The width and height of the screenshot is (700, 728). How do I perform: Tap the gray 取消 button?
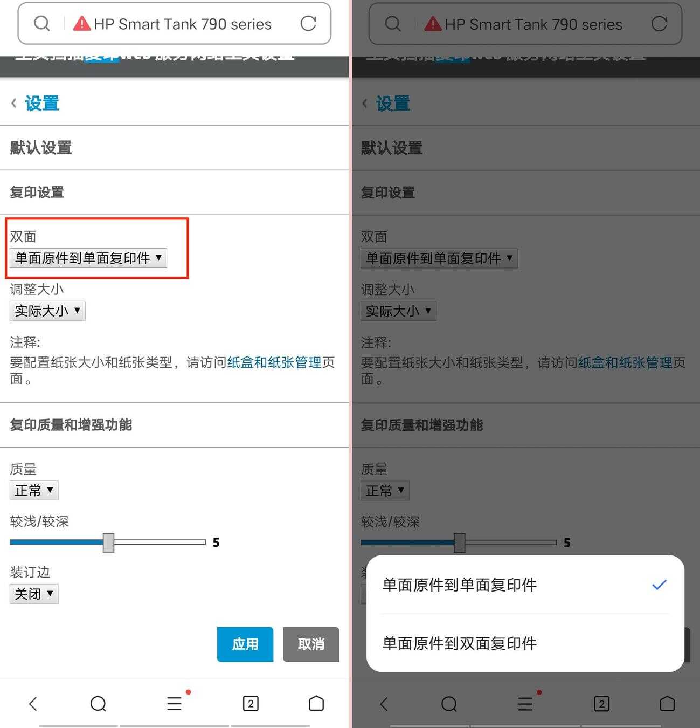tap(311, 644)
